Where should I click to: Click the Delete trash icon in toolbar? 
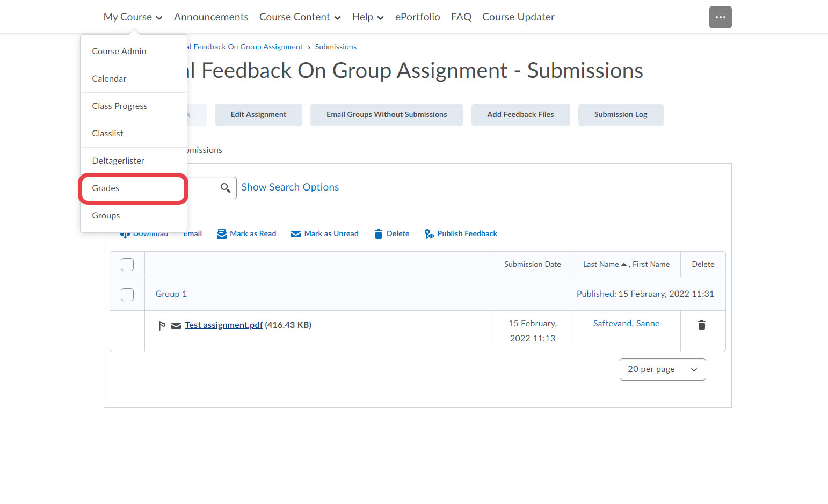379,234
